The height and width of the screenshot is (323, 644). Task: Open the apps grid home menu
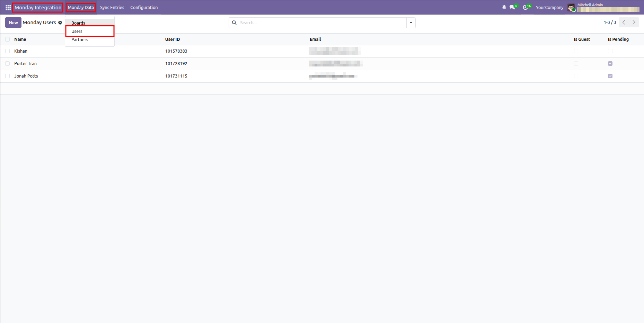(8, 7)
